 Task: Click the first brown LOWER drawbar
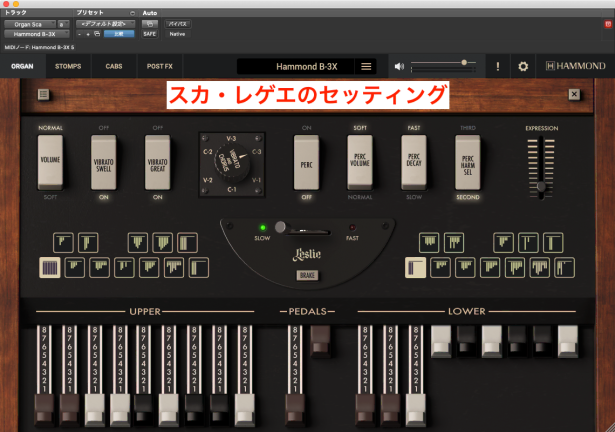click(365, 409)
